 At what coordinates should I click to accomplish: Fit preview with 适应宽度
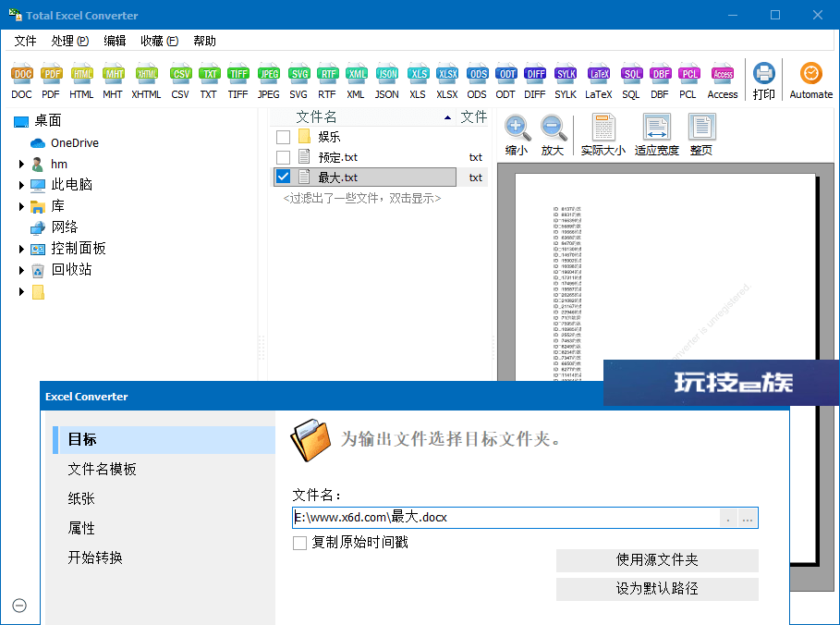coord(657,135)
